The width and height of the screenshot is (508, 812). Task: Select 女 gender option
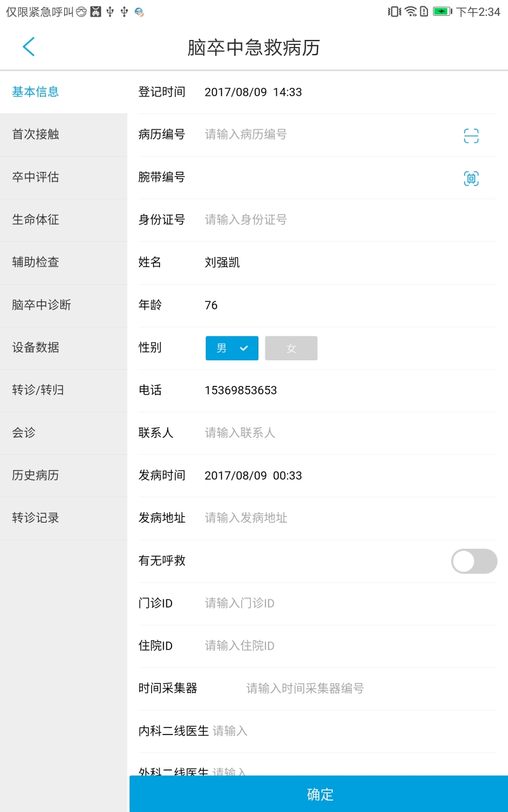[x=291, y=348]
